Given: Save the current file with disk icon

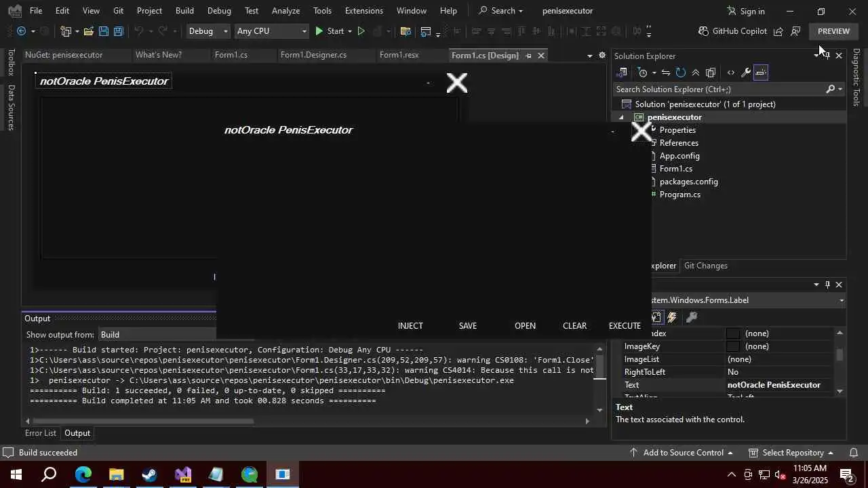Looking at the screenshot, I should point(103,31).
